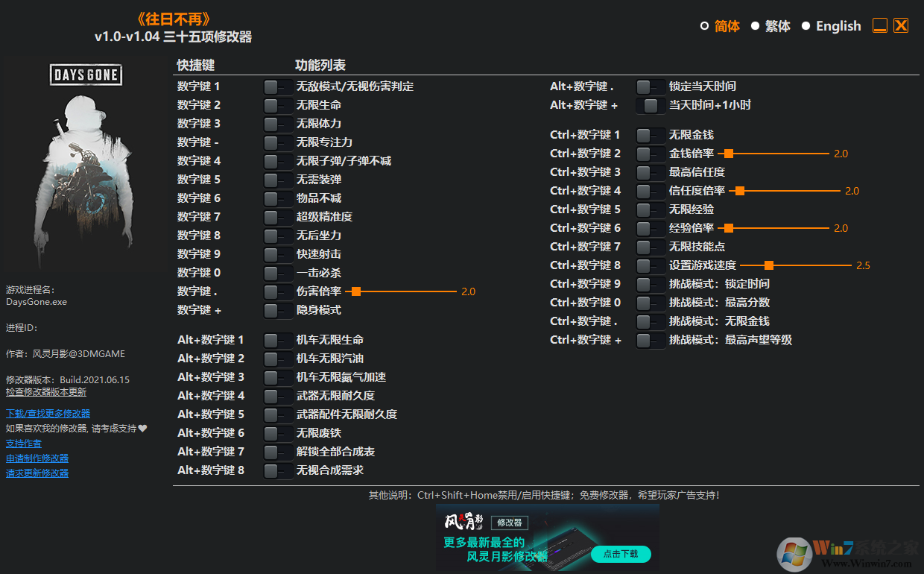This screenshot has width=924, height=574.
Task: Turn on 无后坐力 toggle
Action: click(x=278, y=236)
